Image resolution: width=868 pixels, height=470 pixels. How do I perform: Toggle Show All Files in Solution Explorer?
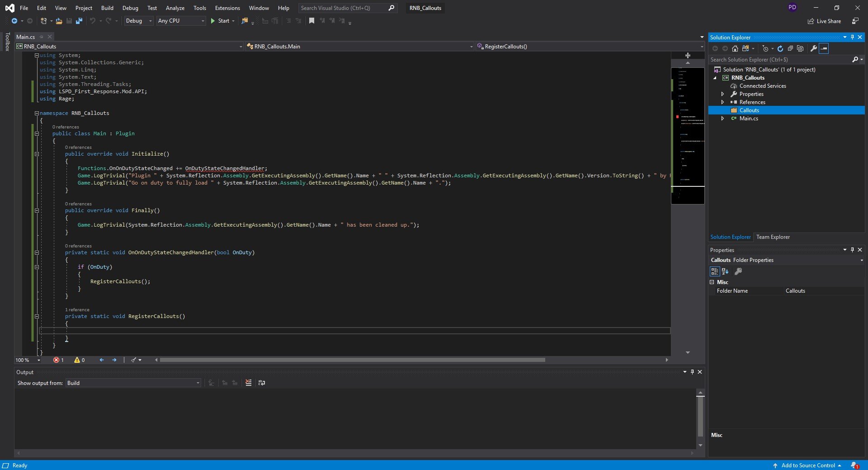pos(800,48)
